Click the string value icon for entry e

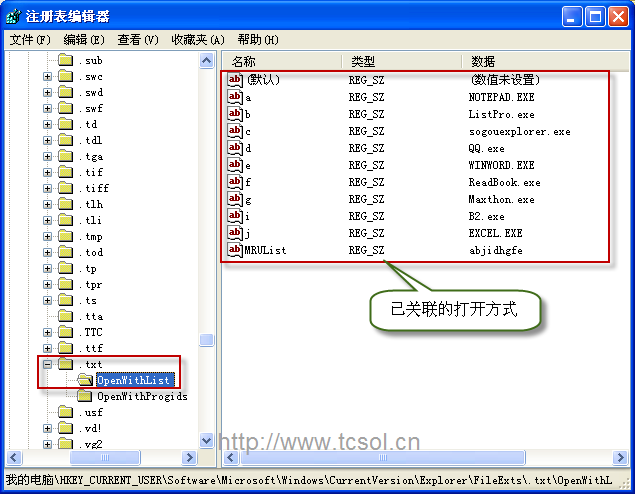pyautogui.click(x=235, y=165)
